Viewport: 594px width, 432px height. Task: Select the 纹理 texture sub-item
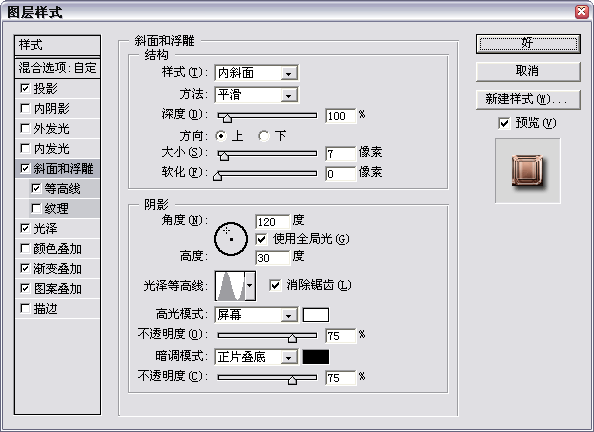(x=56, y=208)
